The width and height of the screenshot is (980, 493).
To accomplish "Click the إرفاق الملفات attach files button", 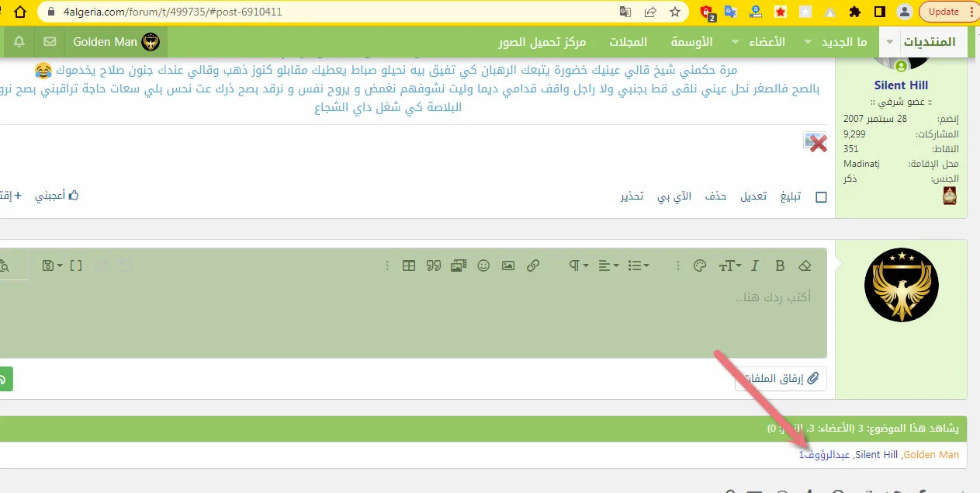I will pyautogui.click(x=780, y=379).
